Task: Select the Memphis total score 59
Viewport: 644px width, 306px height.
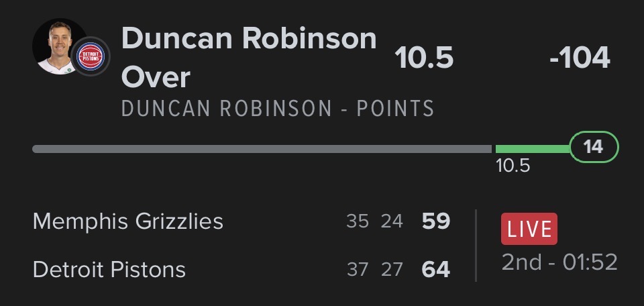Action: [436, 221]
